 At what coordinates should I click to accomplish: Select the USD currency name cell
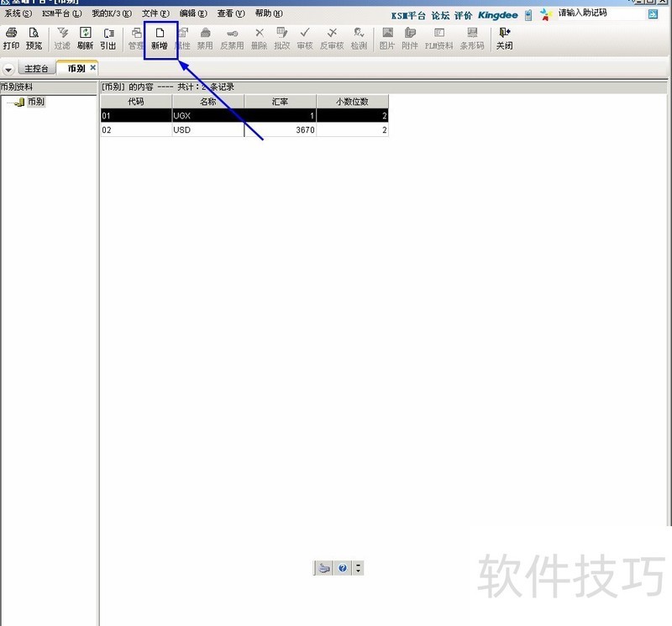[208, 130]
